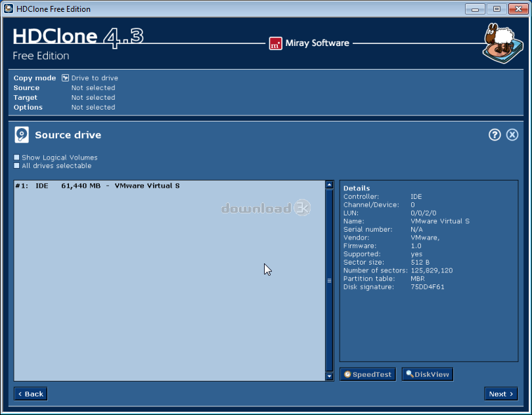Enable Show Logical Volumes
The width and height of the screenshot is (532, 415).
tap(16, 158)
